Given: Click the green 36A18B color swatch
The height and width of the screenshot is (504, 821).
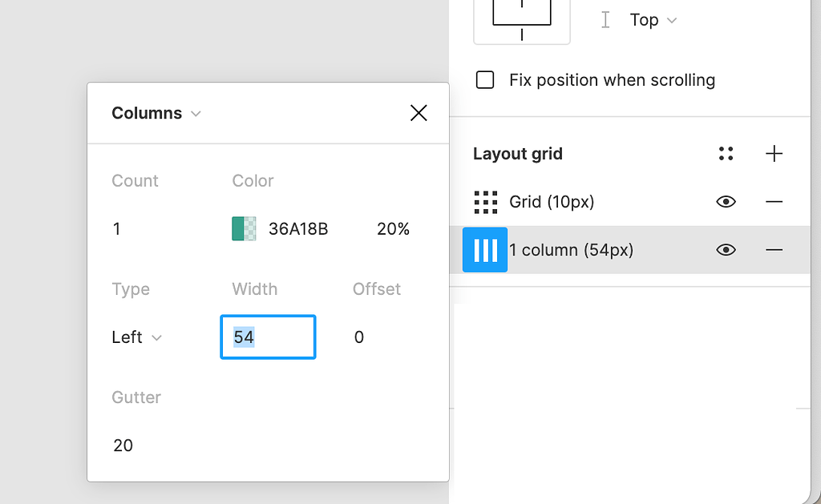Looking at the screenshot, I should (x=244, y=229).
